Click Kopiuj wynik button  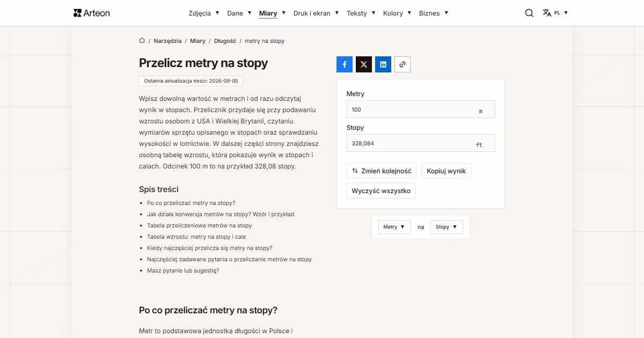(446, 171)
